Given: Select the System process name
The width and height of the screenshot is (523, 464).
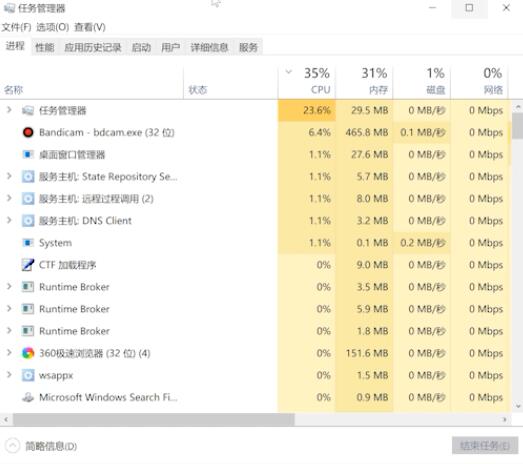Looking at the screenshot, I should click(x=55, y=243).
